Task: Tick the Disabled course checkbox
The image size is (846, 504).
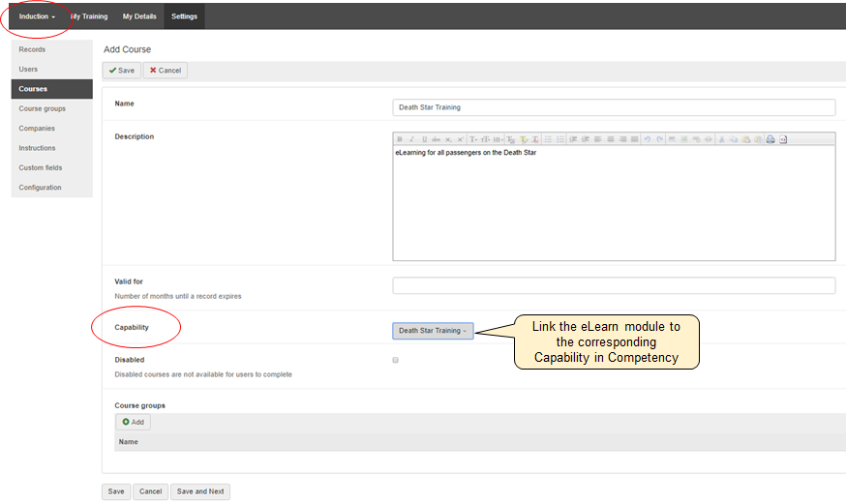Action: (x=395, y=360)
